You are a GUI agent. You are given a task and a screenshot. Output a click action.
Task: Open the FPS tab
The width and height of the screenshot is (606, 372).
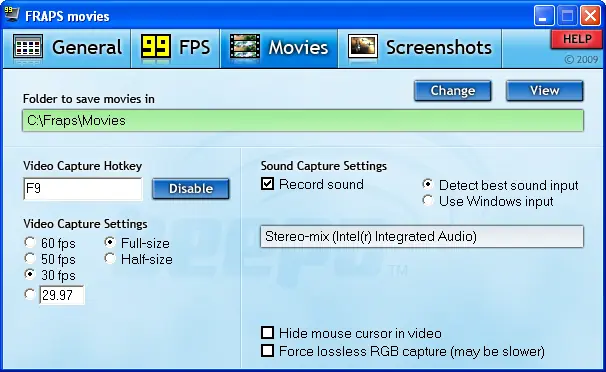click(175, 48)
